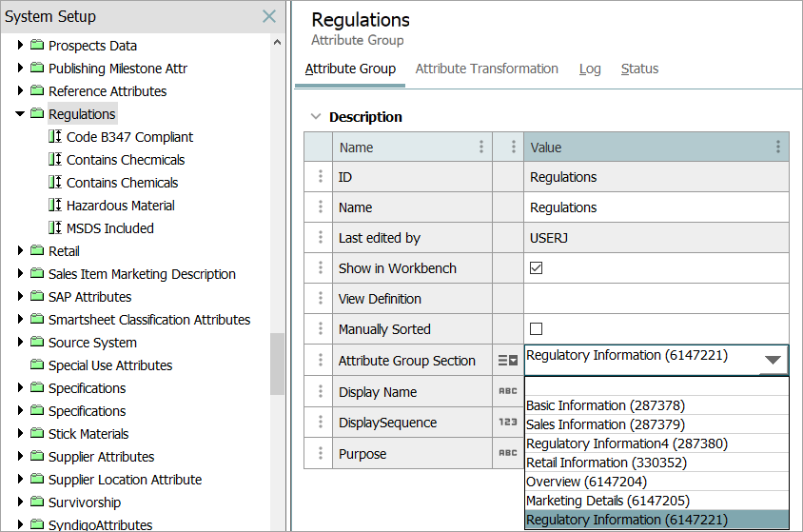Click the ABC type icon for Purpose
This screenshot has height=532, width=803.
click(x=508, y=453)
